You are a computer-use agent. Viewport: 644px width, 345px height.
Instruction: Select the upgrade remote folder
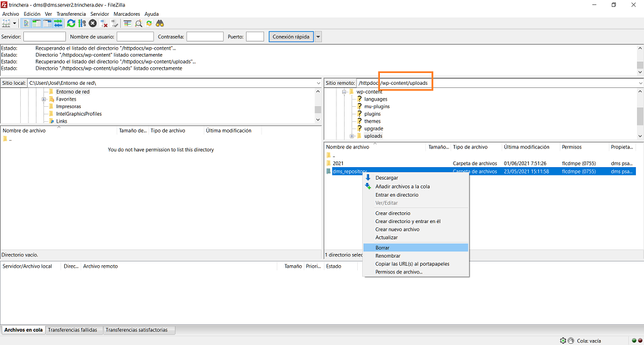tap(374, 129)
